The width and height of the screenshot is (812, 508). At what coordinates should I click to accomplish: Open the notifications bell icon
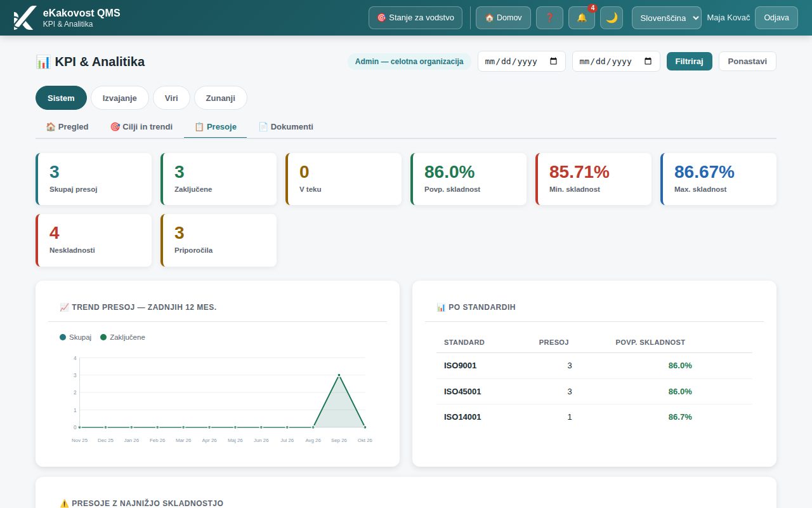(582, 18)
